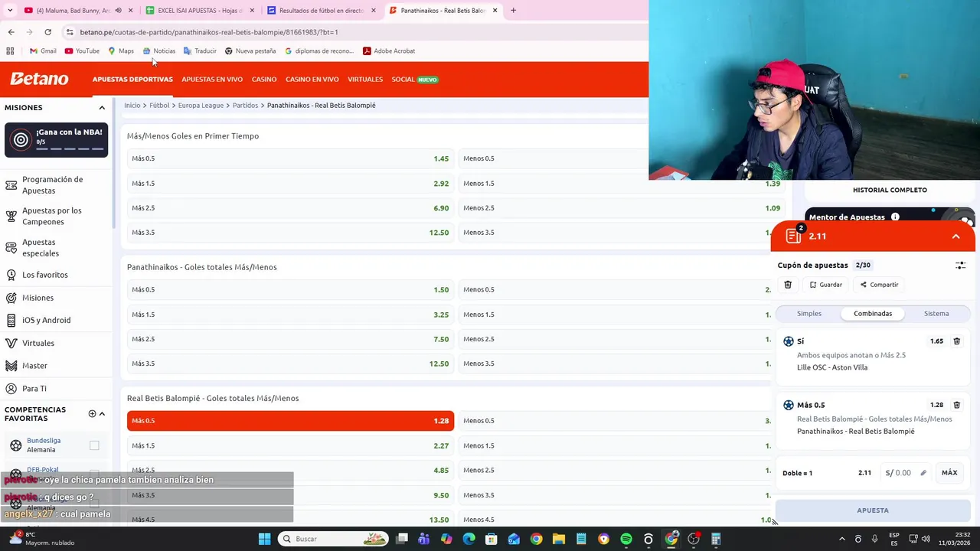This screenshot has width=980, height=551.
Task: Select Real Betis Más 1.5 at 2.27
Action: tap(290, 445)
